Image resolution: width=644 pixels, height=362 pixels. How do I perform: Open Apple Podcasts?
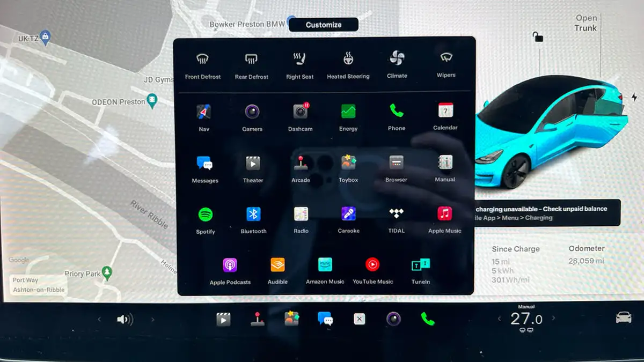230,271
